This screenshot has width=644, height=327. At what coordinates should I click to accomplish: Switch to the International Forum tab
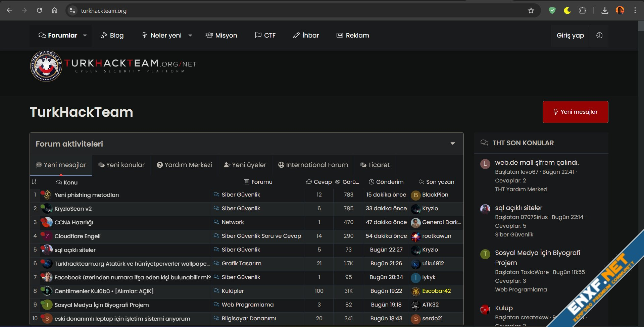313,165
